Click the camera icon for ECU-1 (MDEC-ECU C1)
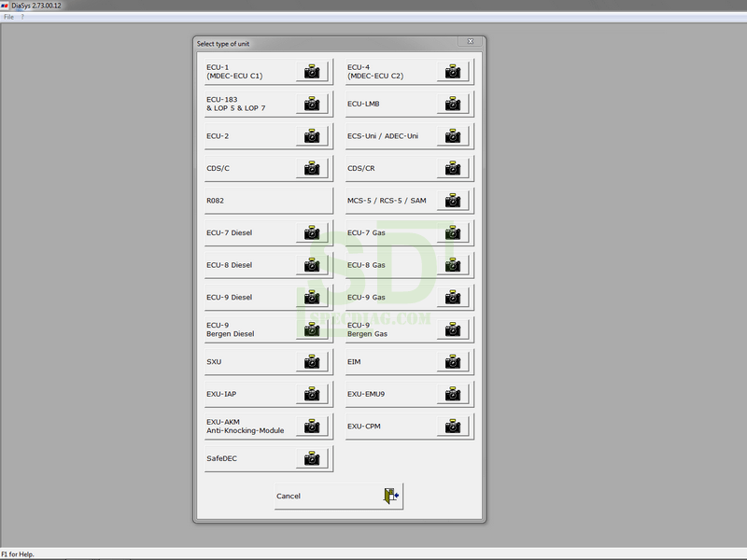 click(x=312, y=72)
